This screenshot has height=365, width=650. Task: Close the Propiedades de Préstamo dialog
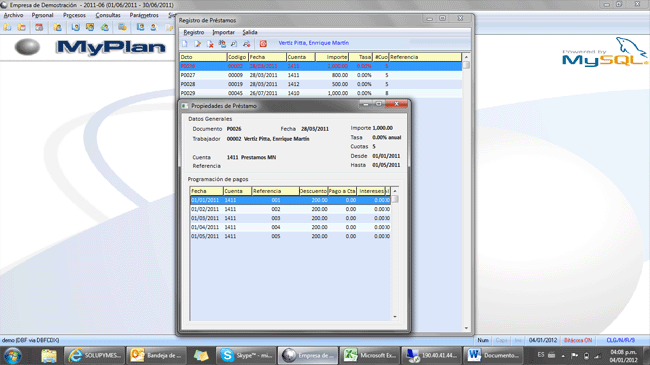pyautogui.click(x=397, y=104)
